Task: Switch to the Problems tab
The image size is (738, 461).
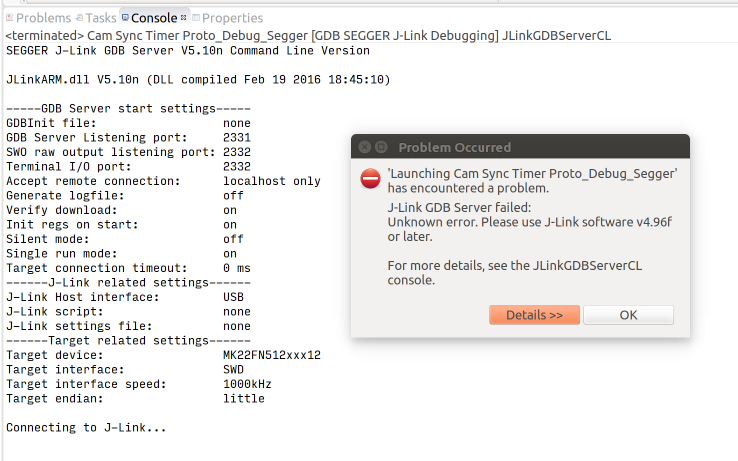Action: pyautogui.click(x=43, y=18)
